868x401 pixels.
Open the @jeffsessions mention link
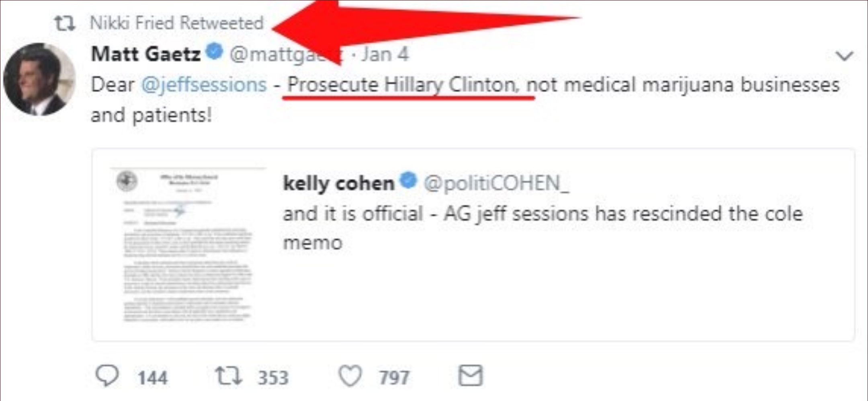pos(204,85)
